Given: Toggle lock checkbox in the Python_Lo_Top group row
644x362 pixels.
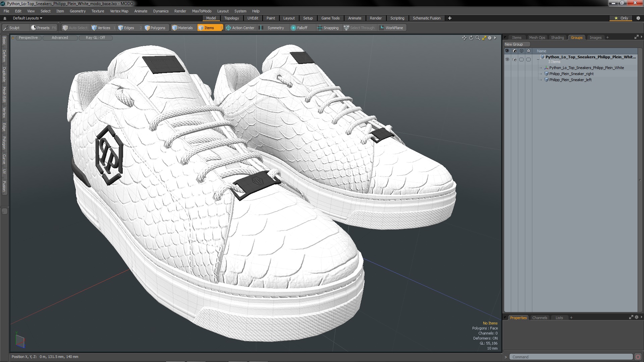Looking at the screenshot, I should pos(529,59).
